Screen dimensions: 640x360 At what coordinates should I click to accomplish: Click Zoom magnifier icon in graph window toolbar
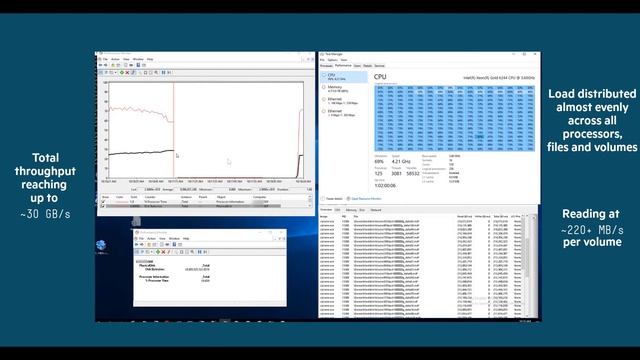tap(156, 73)
